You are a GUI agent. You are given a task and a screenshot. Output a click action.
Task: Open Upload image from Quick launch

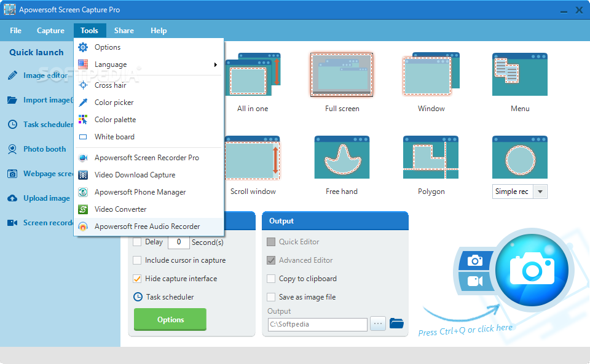pos(39,198)
